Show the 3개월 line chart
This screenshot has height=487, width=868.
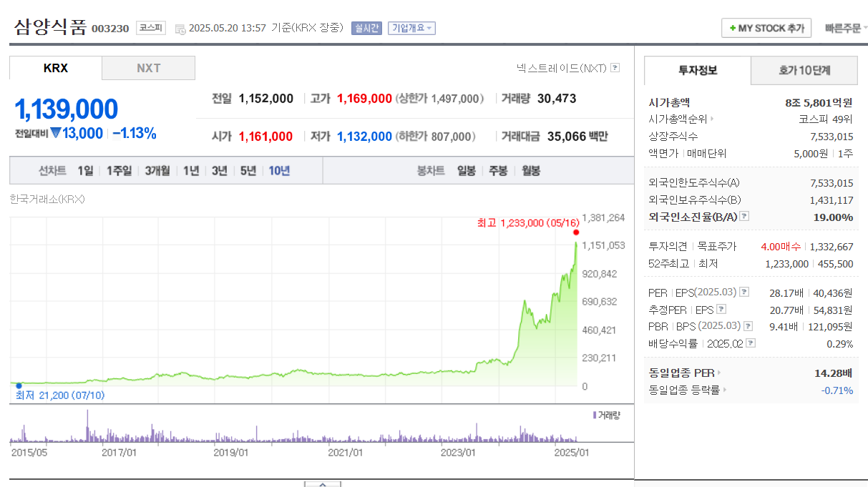(x=157, y=171)
